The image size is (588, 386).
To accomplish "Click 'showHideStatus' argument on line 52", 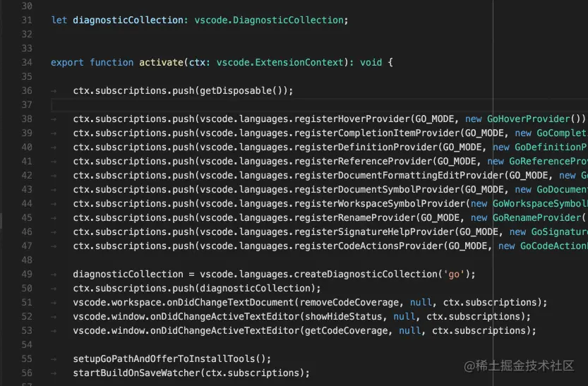I will [344, 317].
